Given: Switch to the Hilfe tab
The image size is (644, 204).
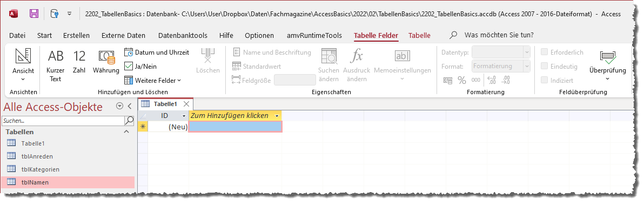Looking at the screenshot, I should (226, 35).
